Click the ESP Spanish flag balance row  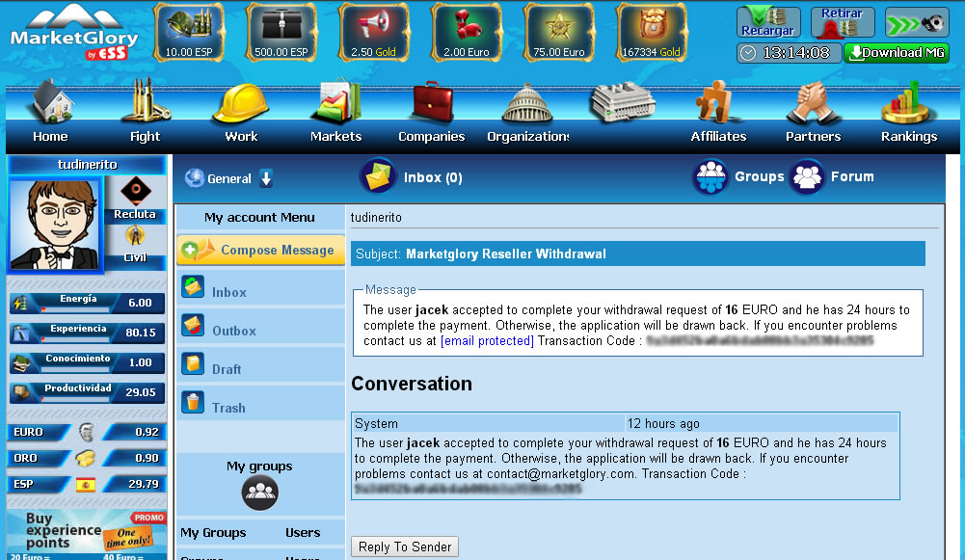(x=87, y=484)
